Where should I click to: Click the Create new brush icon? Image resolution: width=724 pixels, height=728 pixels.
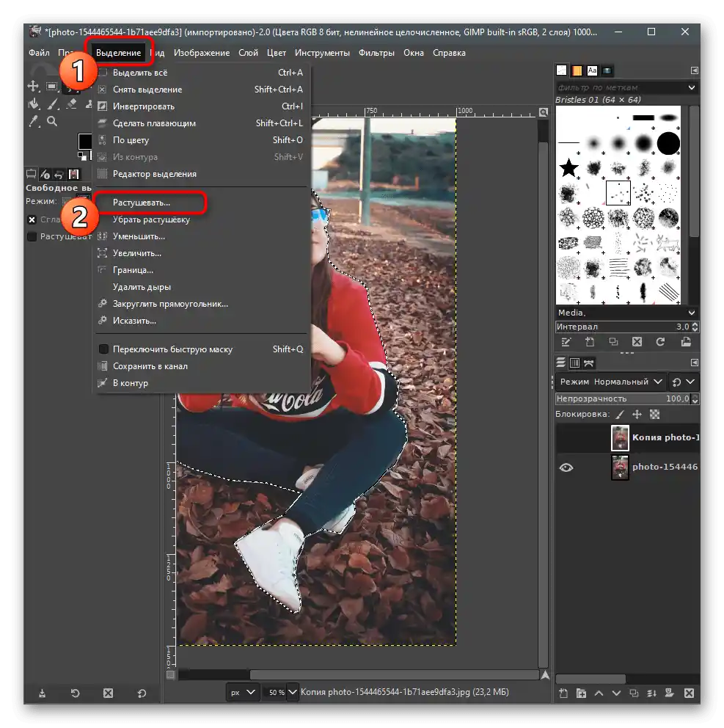[590, 342]
